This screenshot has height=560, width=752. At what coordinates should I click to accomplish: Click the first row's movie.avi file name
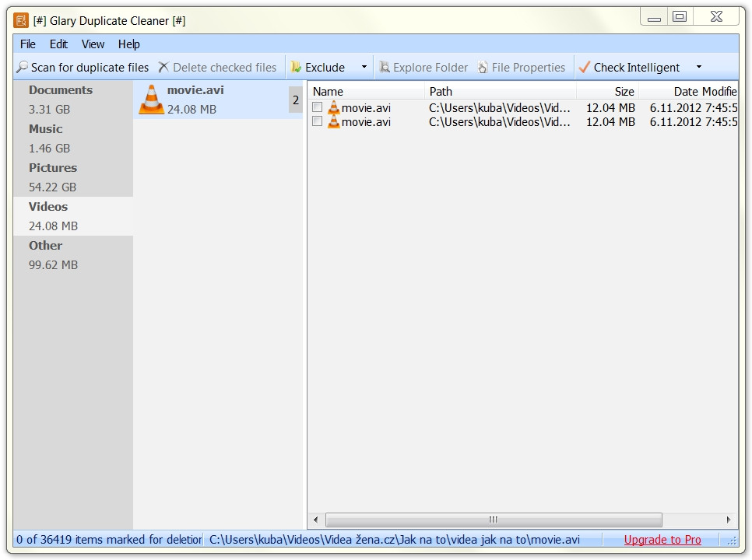coord(366,108)
